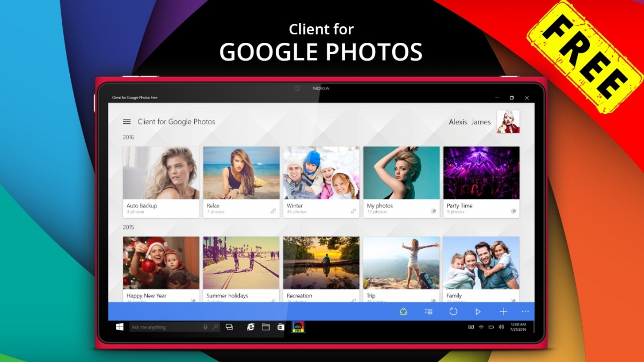This screenshot has width=644, height=362.
Task: Adjust the speaker volume from the taskbar
Action: point(501,327)
